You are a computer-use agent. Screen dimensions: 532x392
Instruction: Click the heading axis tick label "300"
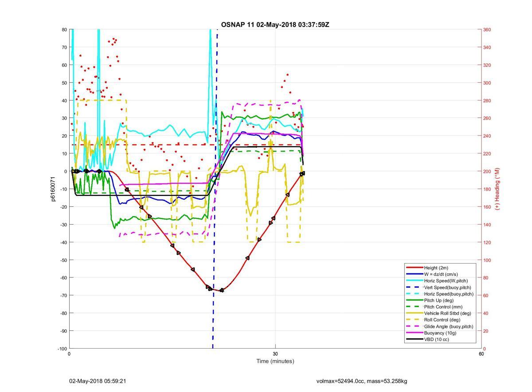click(487, 83)
